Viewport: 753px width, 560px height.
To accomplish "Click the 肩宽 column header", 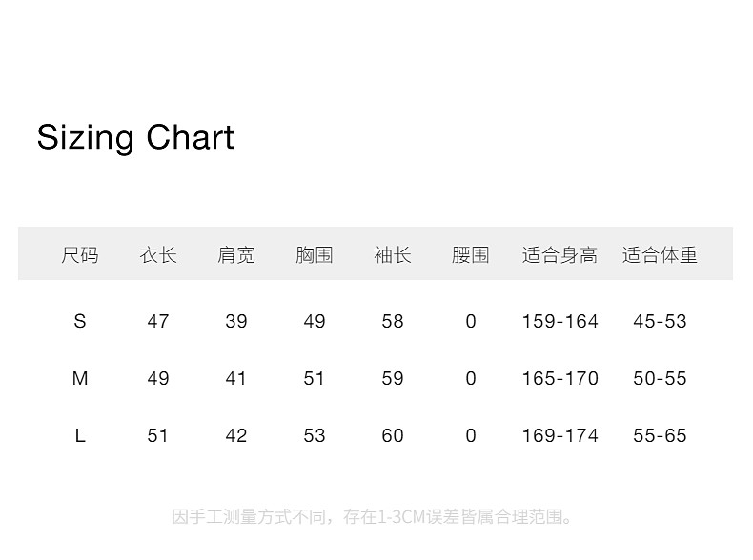I will [236, 255].
